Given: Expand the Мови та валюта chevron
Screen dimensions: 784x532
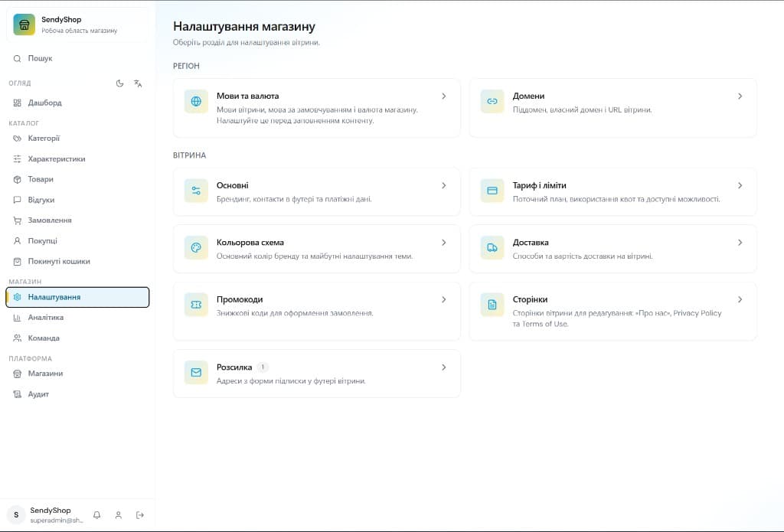Looking at the screenshot, I should coord(443,96).
